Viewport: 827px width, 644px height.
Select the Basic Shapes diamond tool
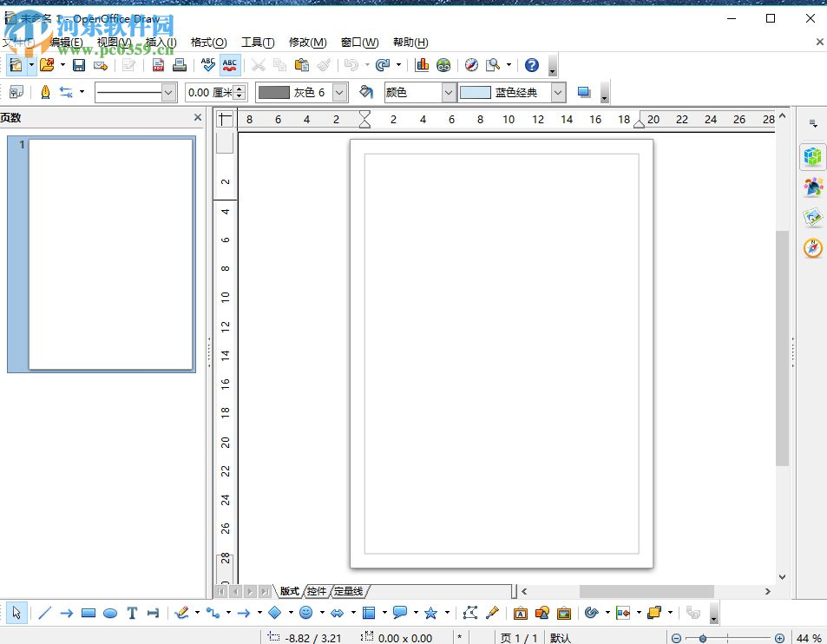pyautogui.click(x=277, y=613)
